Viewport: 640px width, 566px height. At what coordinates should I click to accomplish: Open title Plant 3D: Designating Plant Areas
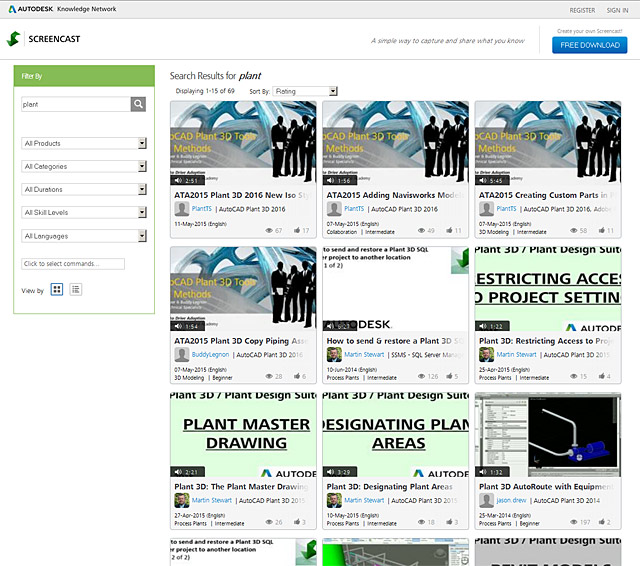[x=389, y=486]
